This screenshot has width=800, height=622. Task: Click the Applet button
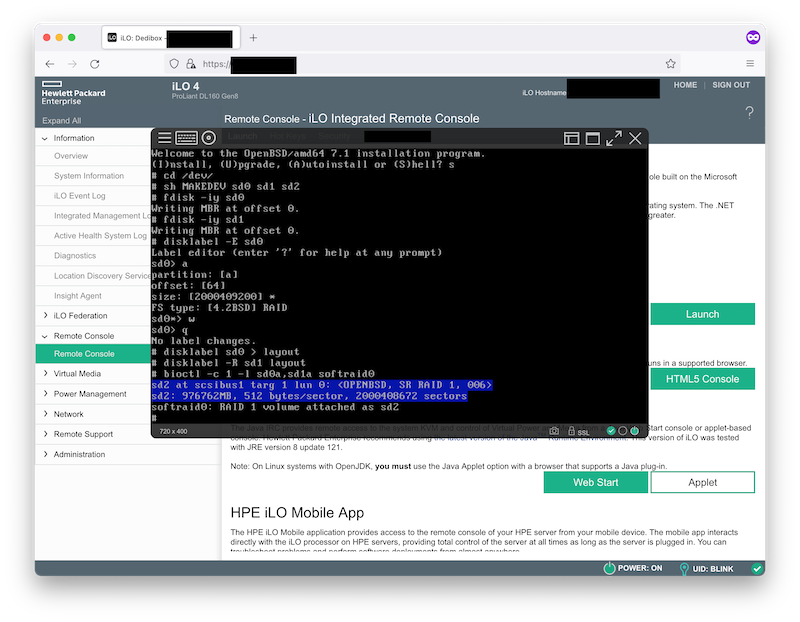703,482
